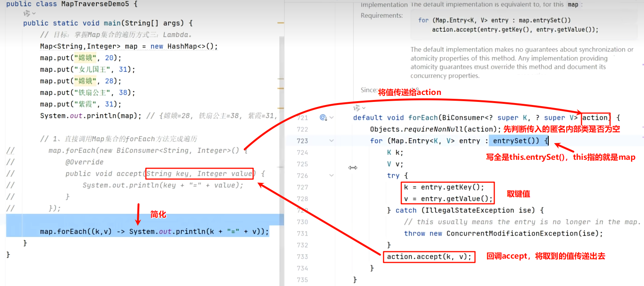This screenshot has width=644, height=286.
Task: Click the '目标' comment line about Lambda
Action: [x=116, y=35]
